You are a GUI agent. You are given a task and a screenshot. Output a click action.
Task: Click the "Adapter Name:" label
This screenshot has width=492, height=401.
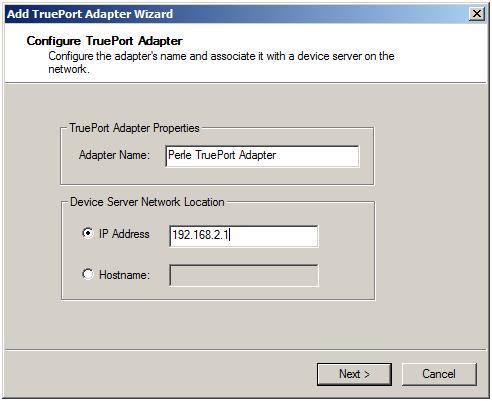tap(114, 155)
